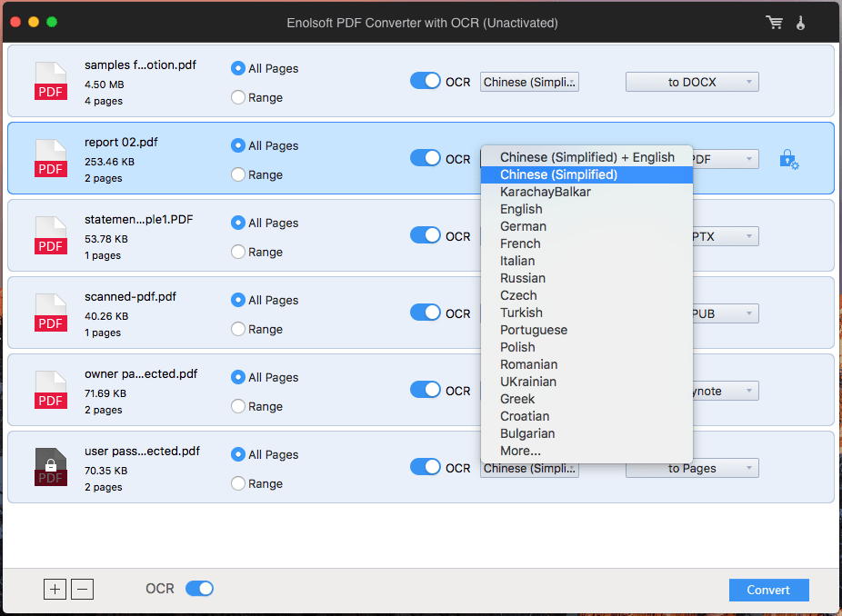This screenshot has width=842, height=616.
Task: Click file name owner pa...ected.pdf
Action: click(141, 374)
